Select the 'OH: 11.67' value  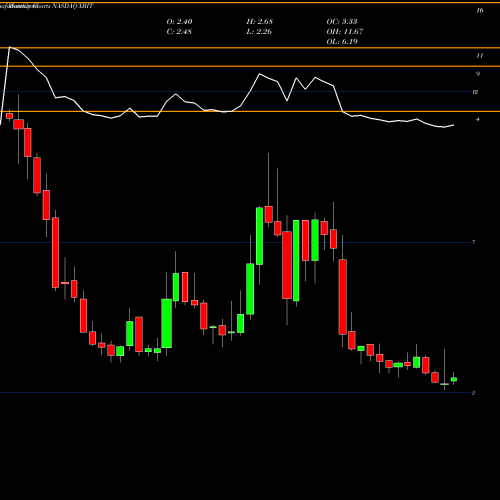(x=345, y=32)
